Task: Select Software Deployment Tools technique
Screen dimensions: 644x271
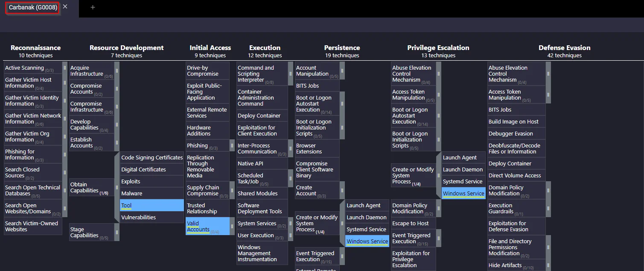Action: click(262, 209)
